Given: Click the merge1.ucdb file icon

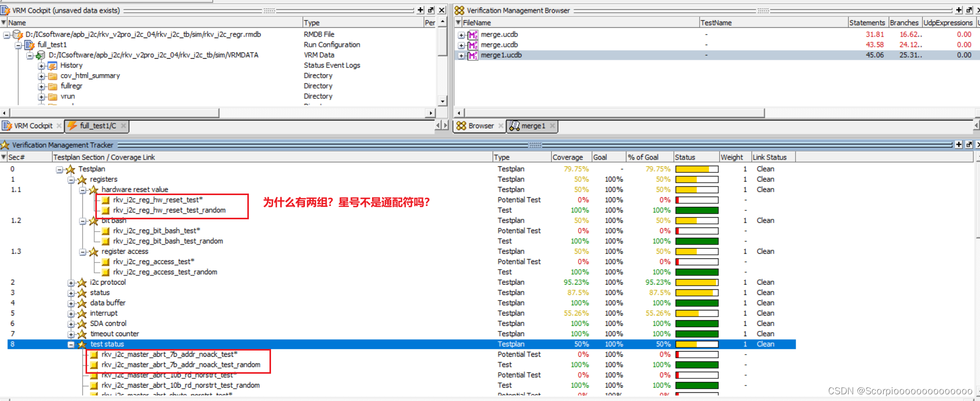Looking at the screenshot, I should point(472,55).
